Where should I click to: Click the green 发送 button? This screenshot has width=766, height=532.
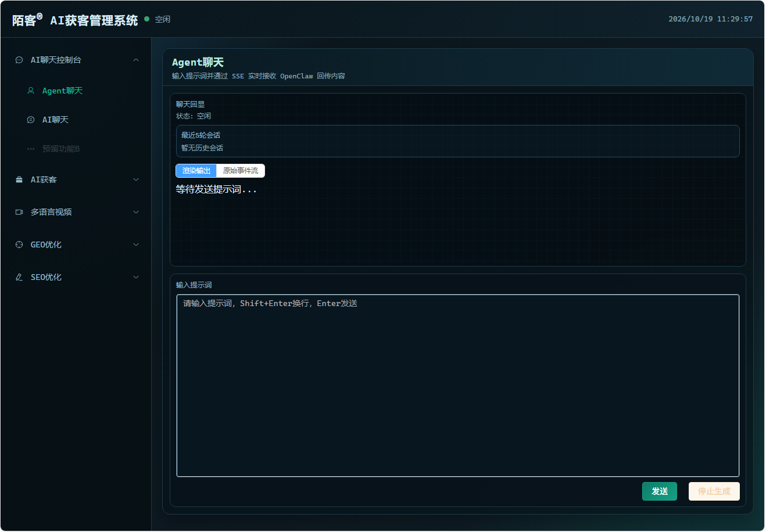(x=660, y=491)
